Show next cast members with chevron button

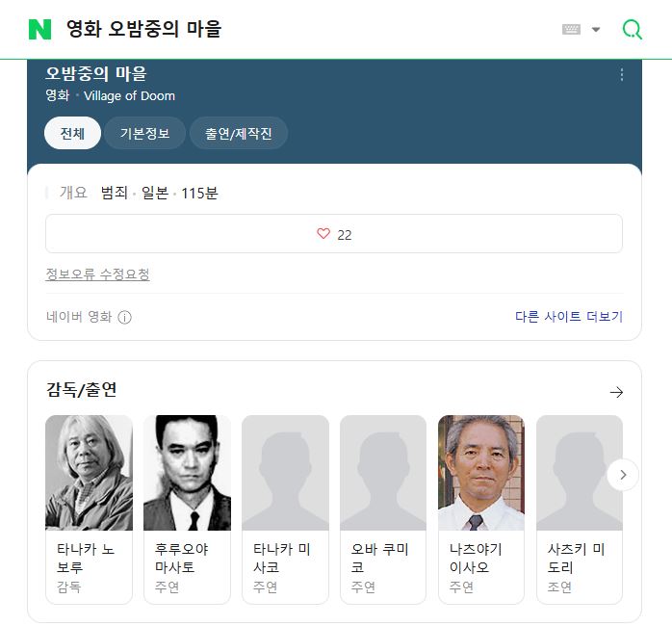point(623,475)
